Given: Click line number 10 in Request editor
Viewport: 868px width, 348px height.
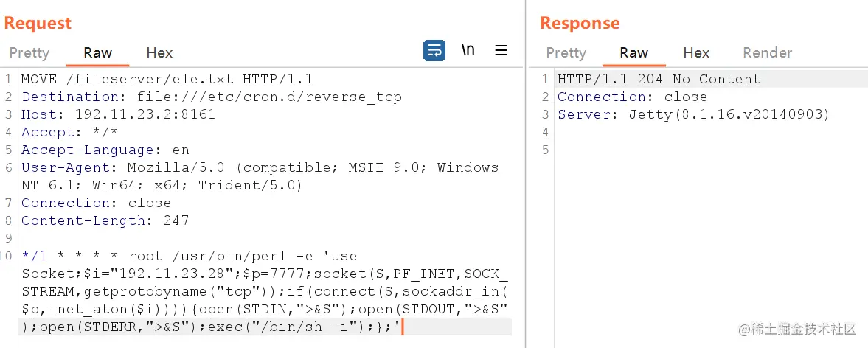Looking at the screenshot, I should click(x=7, y=256).
